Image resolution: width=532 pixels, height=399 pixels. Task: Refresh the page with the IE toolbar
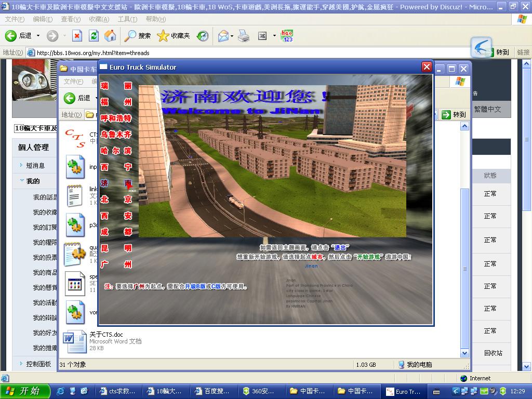point(94,36)
